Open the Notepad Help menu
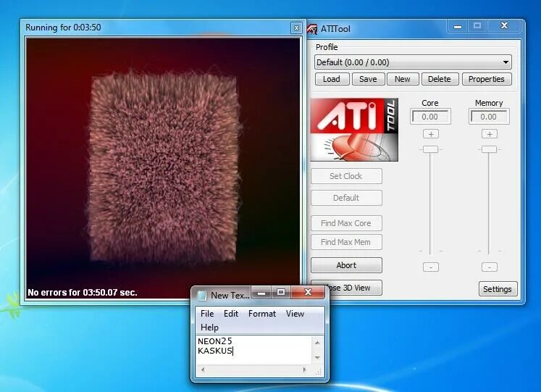The height and width of the screenshot is (392, 541). [x=210, y=328]
